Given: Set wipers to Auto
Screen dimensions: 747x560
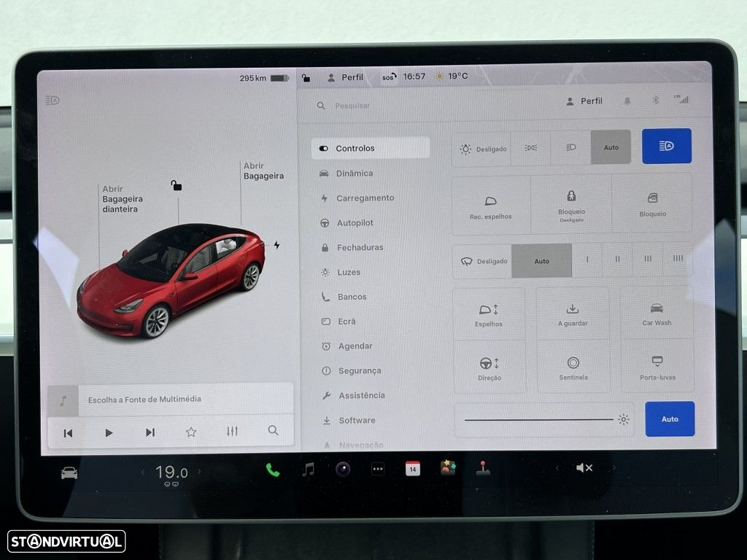Looking at the screenshot, I should click(542, 260).
